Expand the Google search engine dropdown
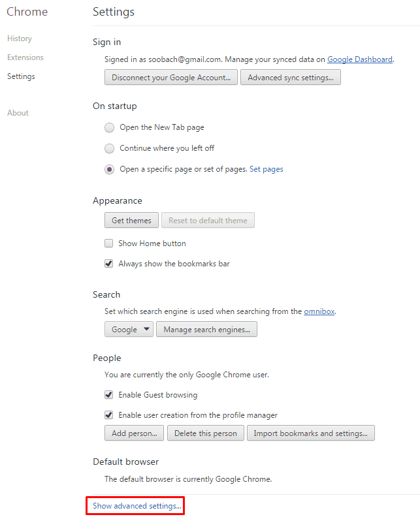This screenshot has width=420, height=519. pyautogui.click(x=129, y=329)
